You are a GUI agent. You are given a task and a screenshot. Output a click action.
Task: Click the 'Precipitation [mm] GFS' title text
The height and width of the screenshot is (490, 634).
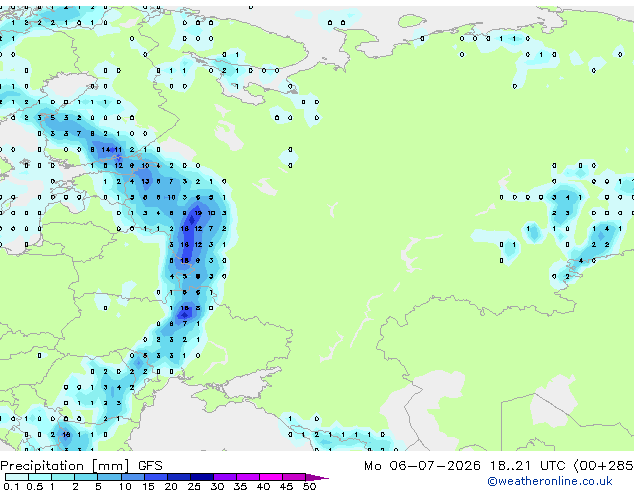pyautogui.click(x=81, y=466)
